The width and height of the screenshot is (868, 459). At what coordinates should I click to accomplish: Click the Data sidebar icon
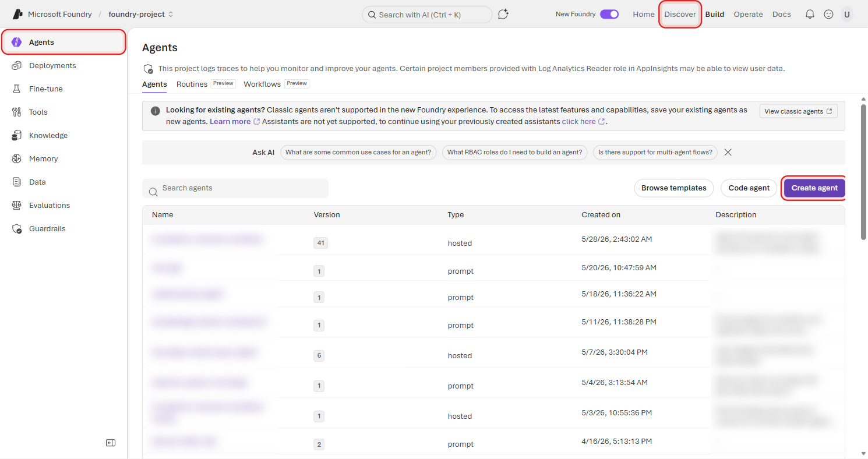pos(17,182)
